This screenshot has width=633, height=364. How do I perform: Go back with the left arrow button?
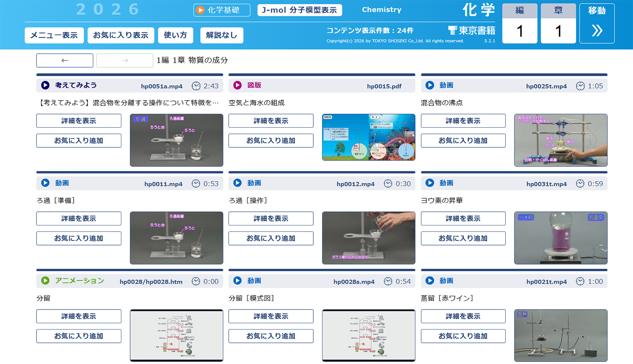coord(65,60)
